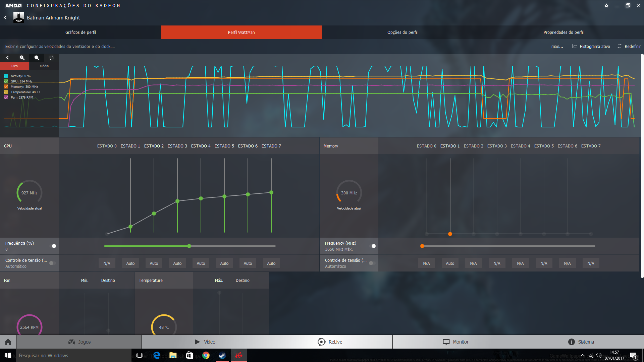
Task: Click the favorites star icon in title bar
Action: click(606, 5)
